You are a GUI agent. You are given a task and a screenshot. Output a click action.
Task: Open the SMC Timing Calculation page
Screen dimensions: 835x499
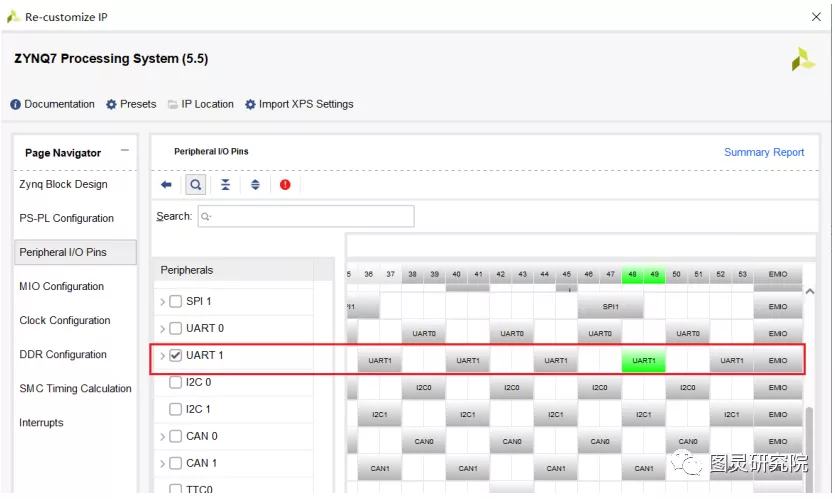(x=75, y=389)
